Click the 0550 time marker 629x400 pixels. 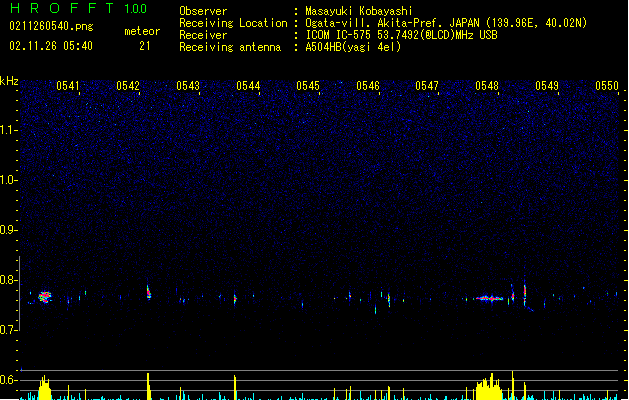click(x=607, y=86)
